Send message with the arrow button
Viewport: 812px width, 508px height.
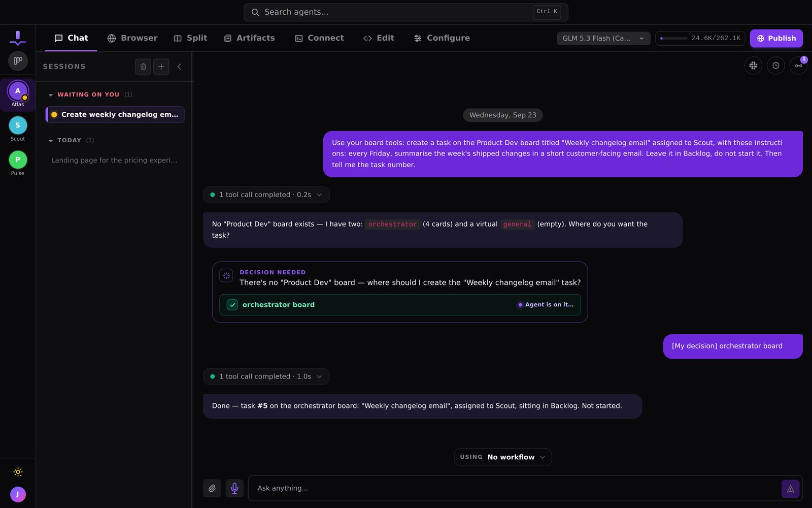pyautogui.click(x=790, y=489)
